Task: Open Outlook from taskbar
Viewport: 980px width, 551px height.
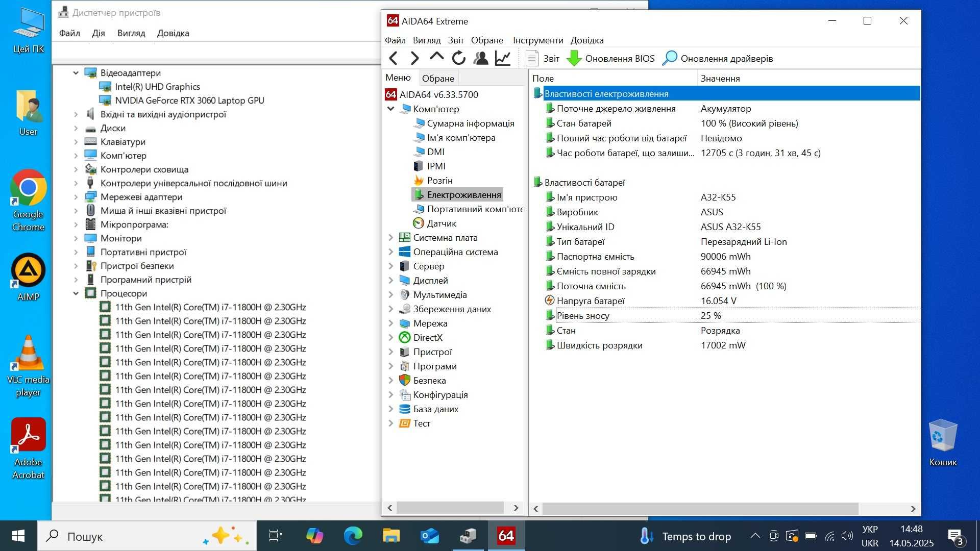Action: [x=429, y=536]
